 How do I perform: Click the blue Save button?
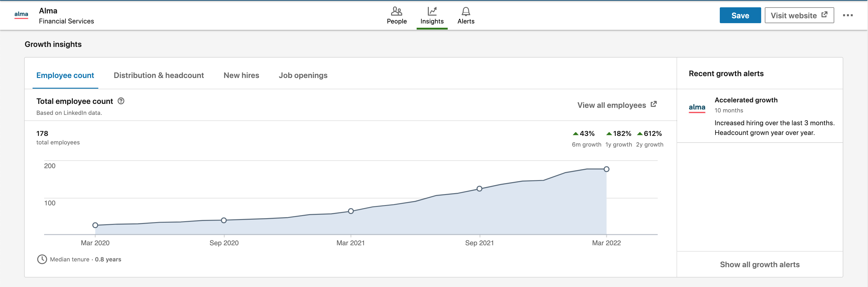740,16
